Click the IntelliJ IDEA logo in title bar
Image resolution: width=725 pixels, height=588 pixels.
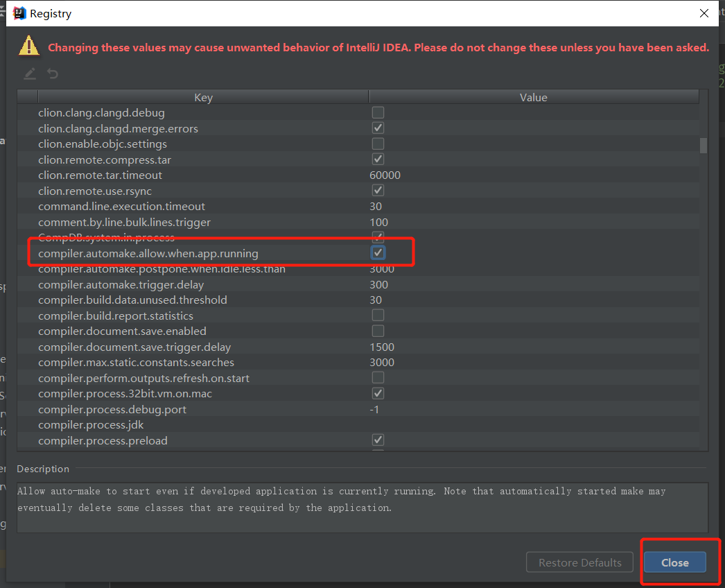(19, 13)
